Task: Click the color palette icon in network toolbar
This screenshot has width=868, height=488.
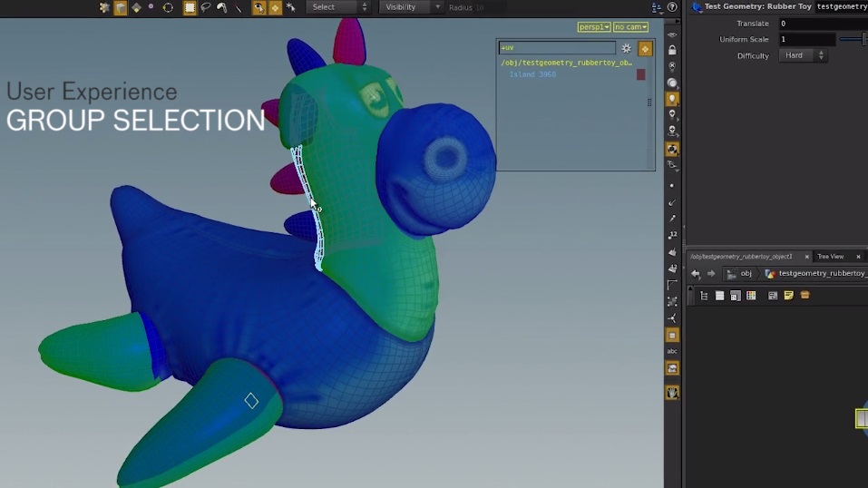Action: [751, 296]
